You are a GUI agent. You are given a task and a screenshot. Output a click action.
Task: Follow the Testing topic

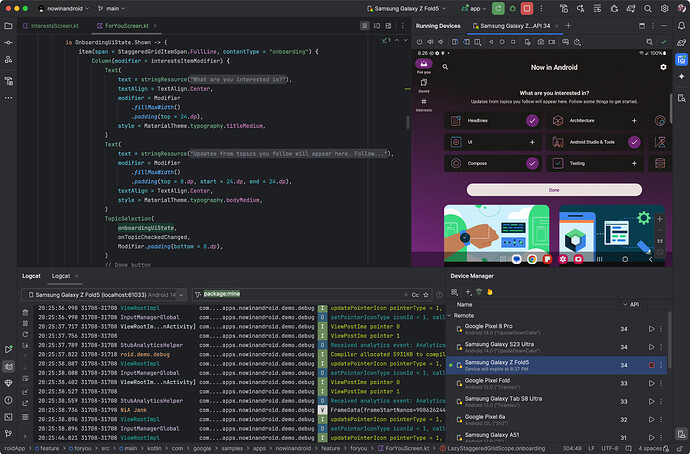pos(634,163)
